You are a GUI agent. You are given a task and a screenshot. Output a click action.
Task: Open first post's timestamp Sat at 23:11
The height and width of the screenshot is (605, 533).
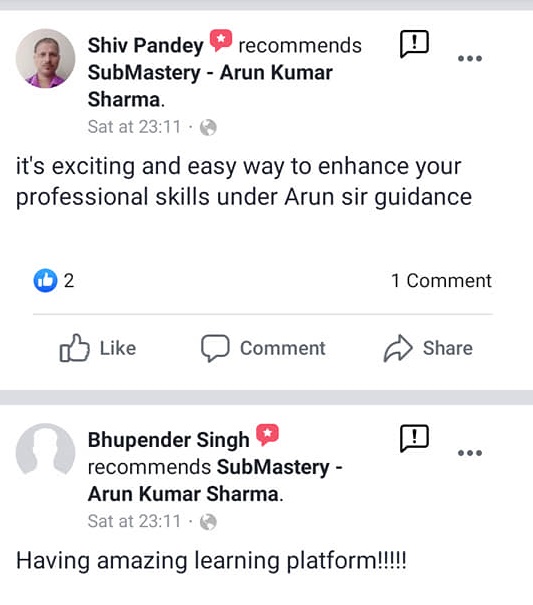(134, 127)
